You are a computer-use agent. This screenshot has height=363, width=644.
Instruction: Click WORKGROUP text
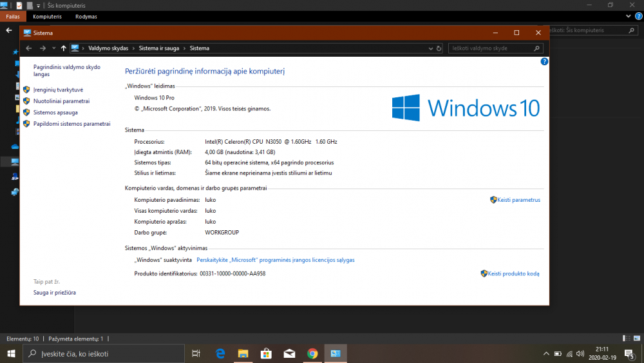point(222,233)
